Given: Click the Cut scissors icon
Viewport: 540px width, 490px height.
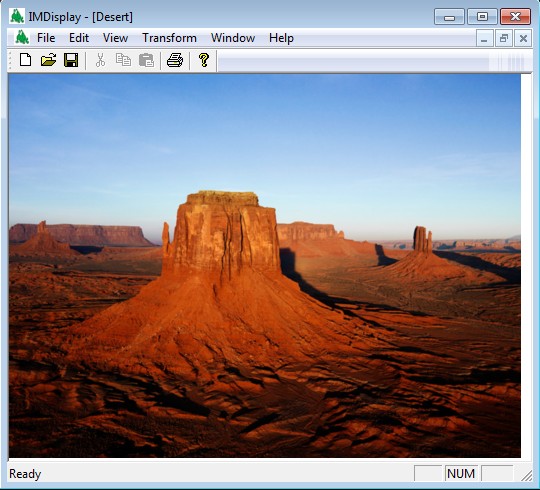Looking at the screenshot, I should [100, 60].
